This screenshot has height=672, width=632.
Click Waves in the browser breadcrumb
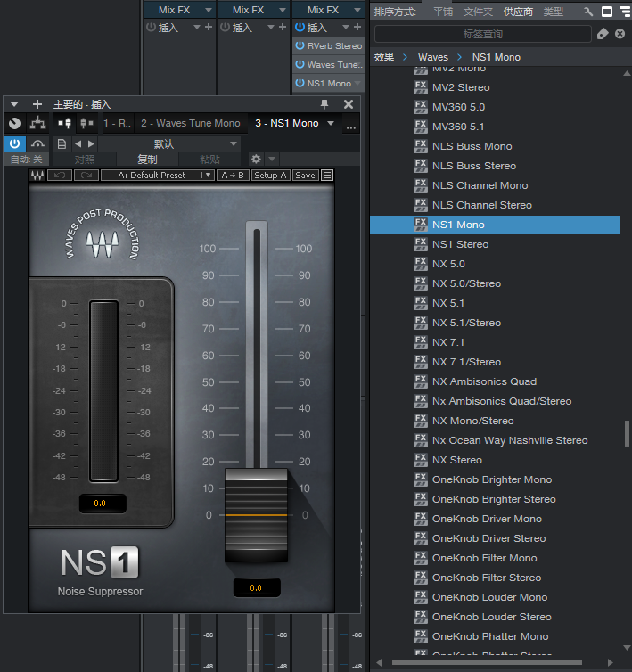point(433,57)
